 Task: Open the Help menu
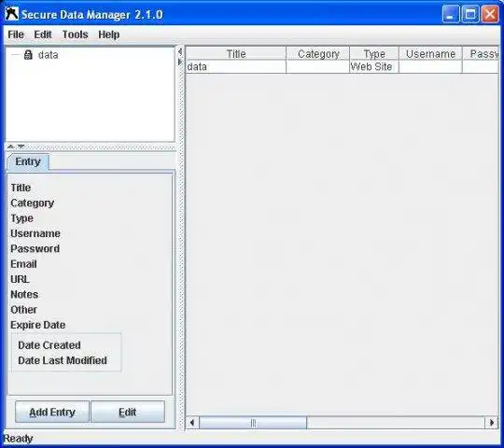click(109, 35)
